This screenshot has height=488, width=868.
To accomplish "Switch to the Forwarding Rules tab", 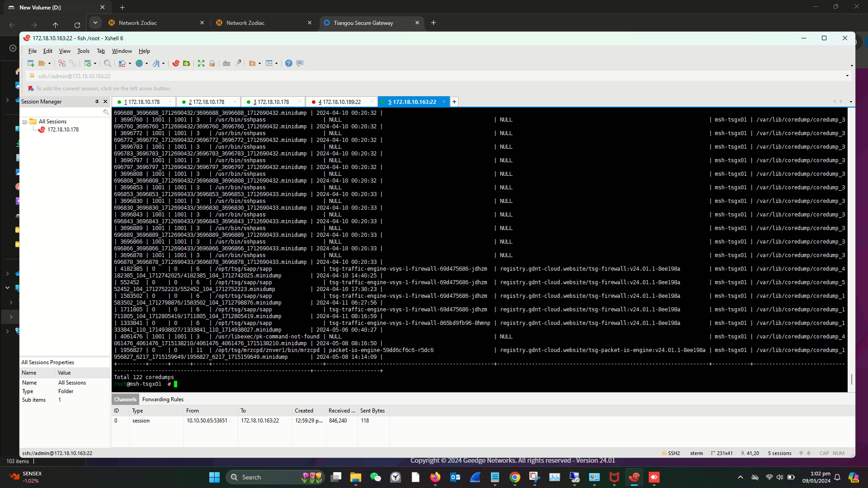I will coord(163,399).
